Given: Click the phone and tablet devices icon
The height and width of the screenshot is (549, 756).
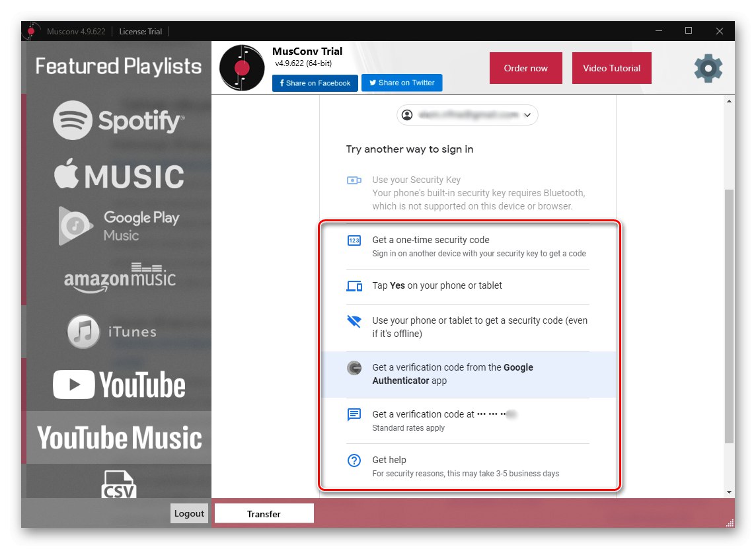Looking at the screenshot, I should click(x=354, y=286).
